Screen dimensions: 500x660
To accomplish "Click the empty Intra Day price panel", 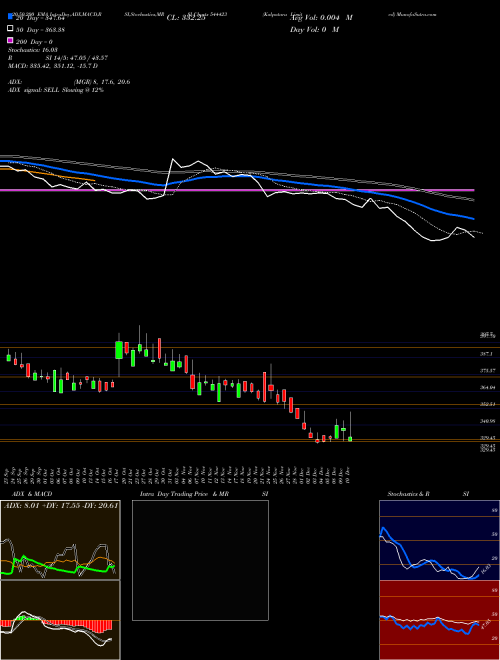I will [x=200, y=560].
